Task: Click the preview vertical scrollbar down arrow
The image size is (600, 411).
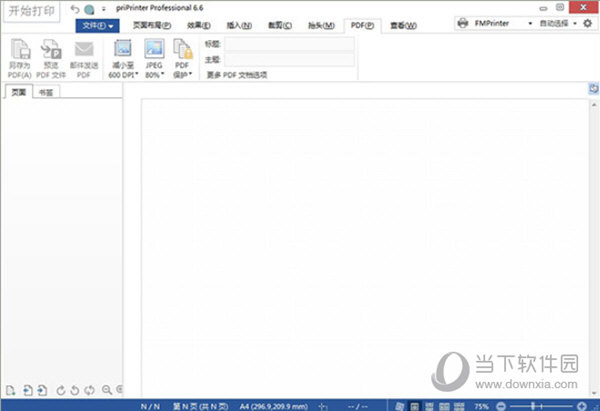Action: click(x=594, y=393)
